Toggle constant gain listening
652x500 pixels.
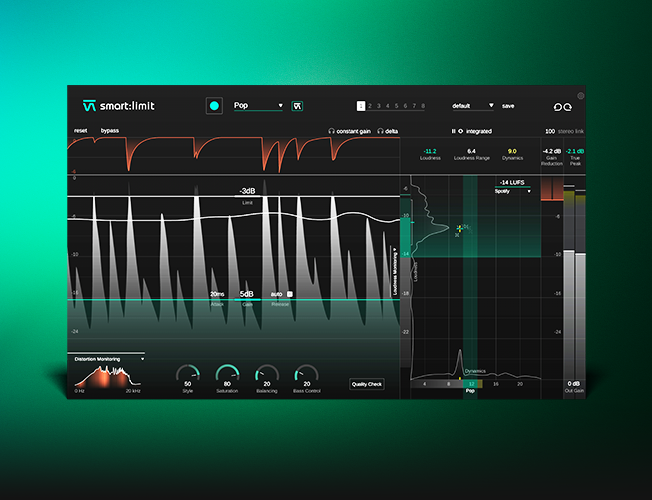(350, 131)
